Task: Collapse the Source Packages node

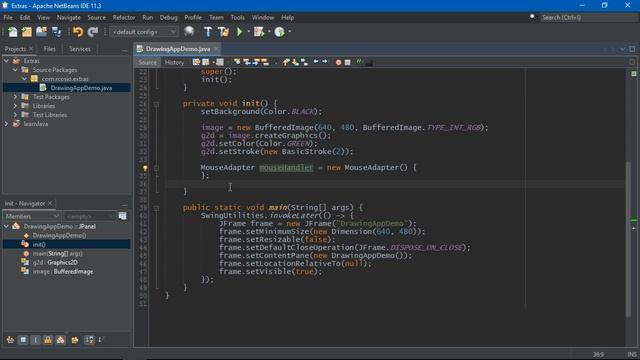Action: tap(15, 70)
